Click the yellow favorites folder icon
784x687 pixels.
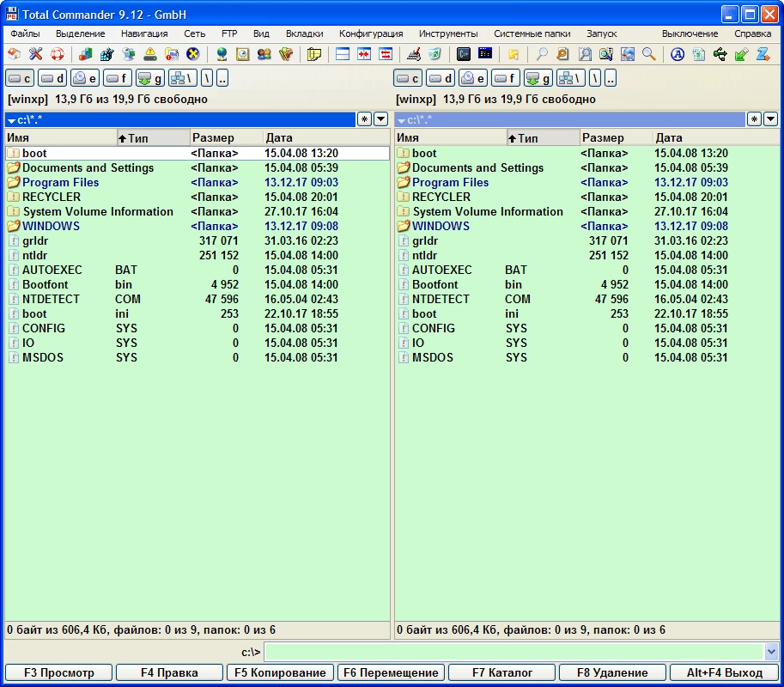pos(514,54)
